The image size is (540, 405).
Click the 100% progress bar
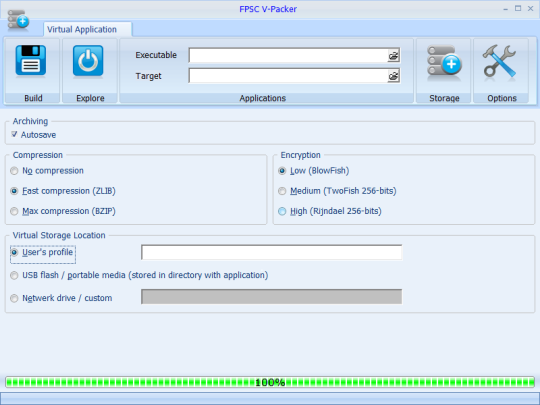click(270, 382)
